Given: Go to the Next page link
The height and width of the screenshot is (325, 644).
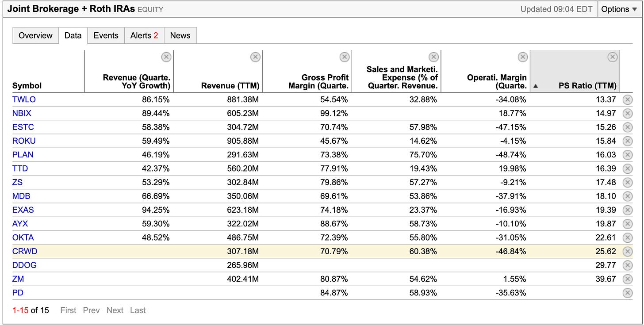Looking at the screenshot, I should [x=115, y=310].
